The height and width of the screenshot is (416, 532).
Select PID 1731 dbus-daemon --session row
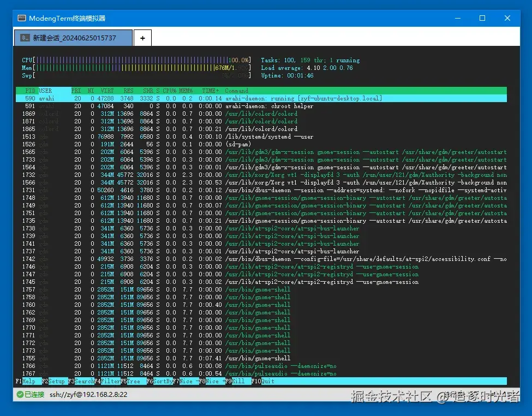pyautogui.click(x=261, y=190)
